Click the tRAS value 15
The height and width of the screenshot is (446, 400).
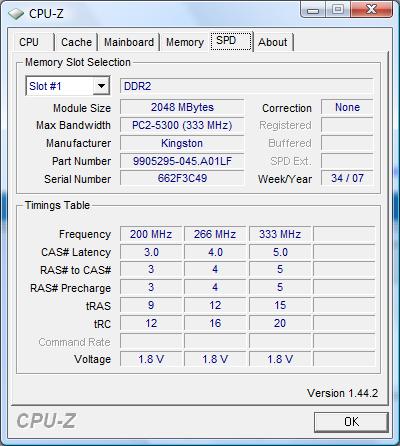pos(280,305)
